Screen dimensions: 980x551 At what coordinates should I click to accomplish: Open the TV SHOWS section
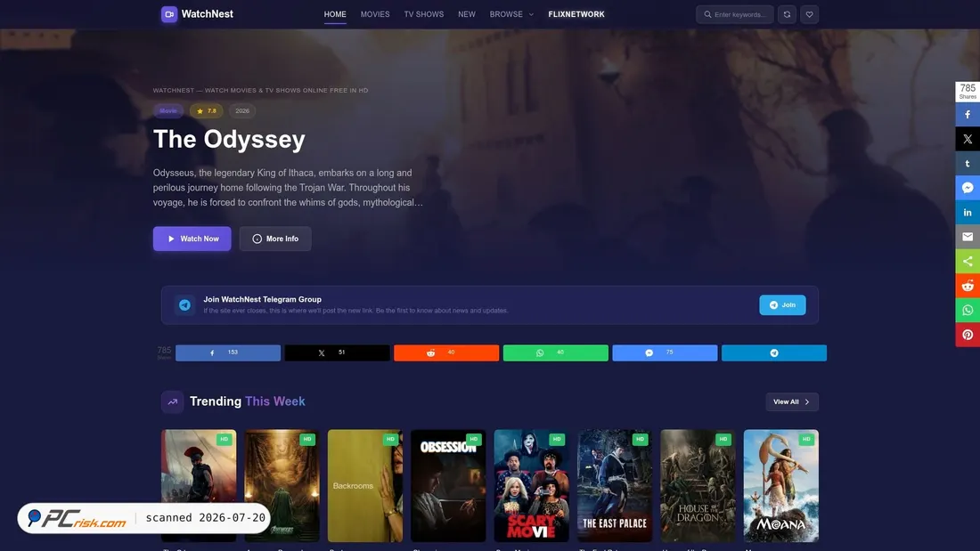424,14
